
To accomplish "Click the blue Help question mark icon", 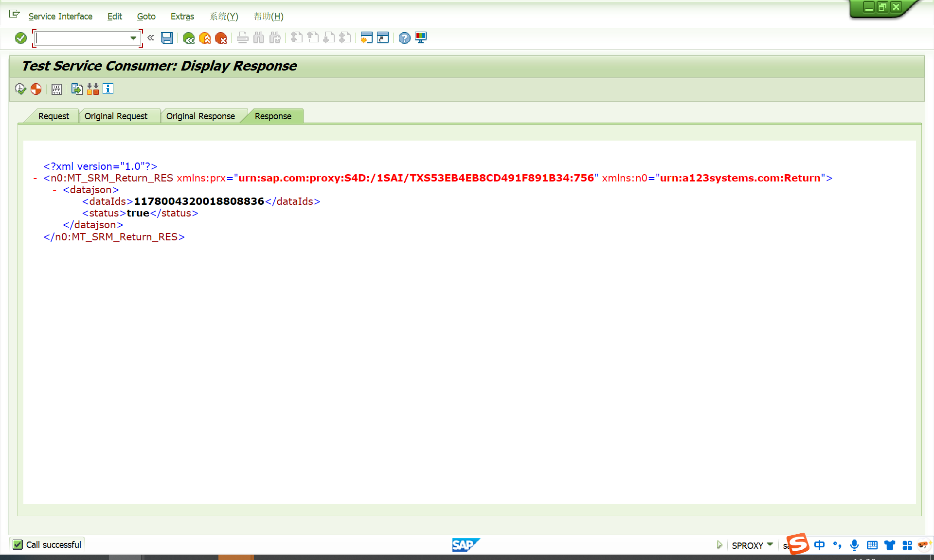I will click(x=405, y=38).
